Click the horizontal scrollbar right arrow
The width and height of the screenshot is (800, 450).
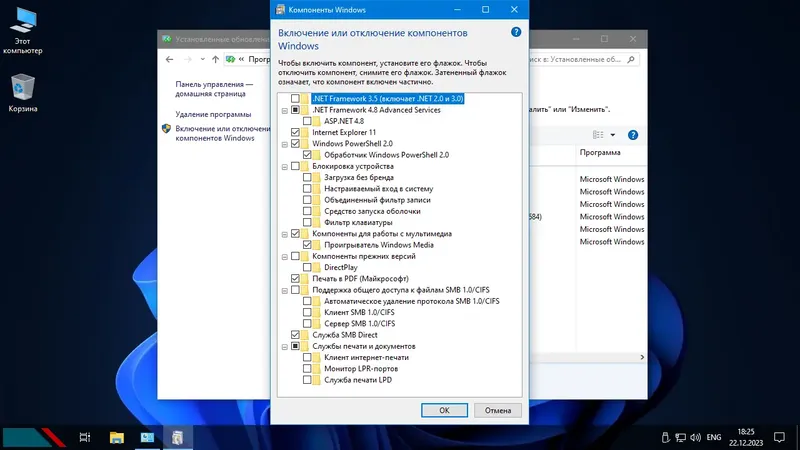pyautogui.click(x=642, y=357)
